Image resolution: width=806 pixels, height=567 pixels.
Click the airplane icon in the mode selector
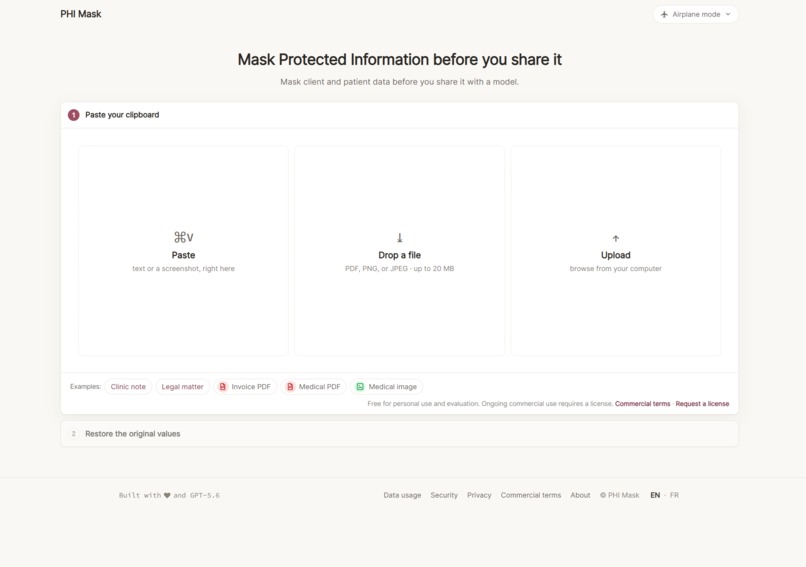tap(664, 14)
